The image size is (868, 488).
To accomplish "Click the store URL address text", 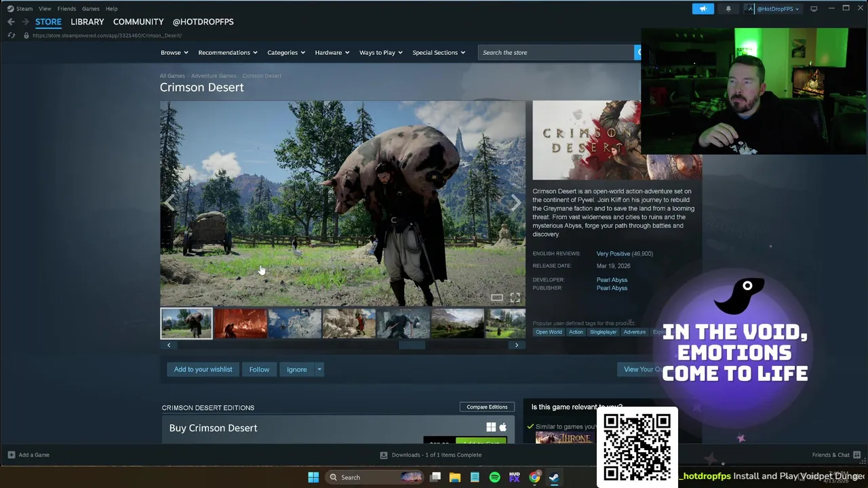I will point(106,35).
